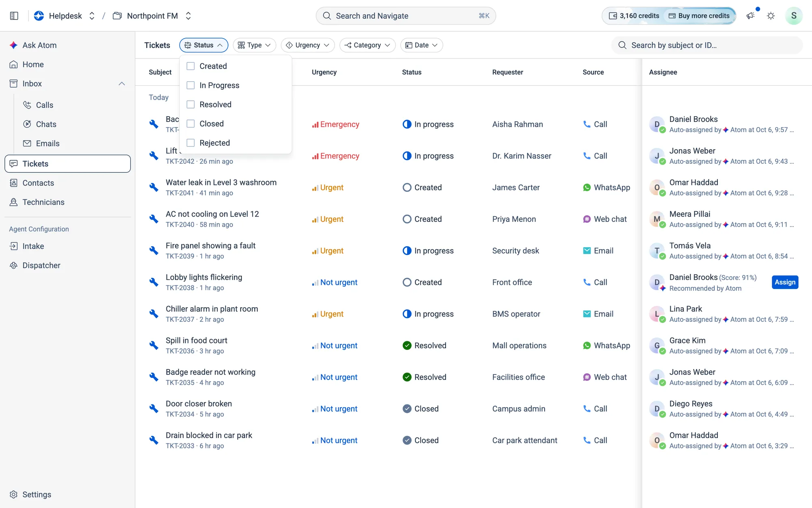This screenshot has width=812, height=508.
Task: Open the Date filter dropdown
Action: click(x=421, y=45)
